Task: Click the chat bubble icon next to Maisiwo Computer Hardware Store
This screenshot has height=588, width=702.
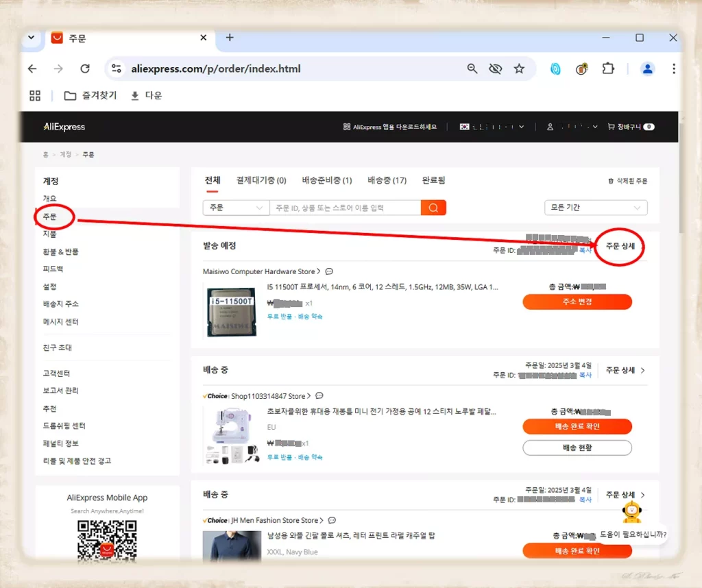Action: [x=328, y=271]
